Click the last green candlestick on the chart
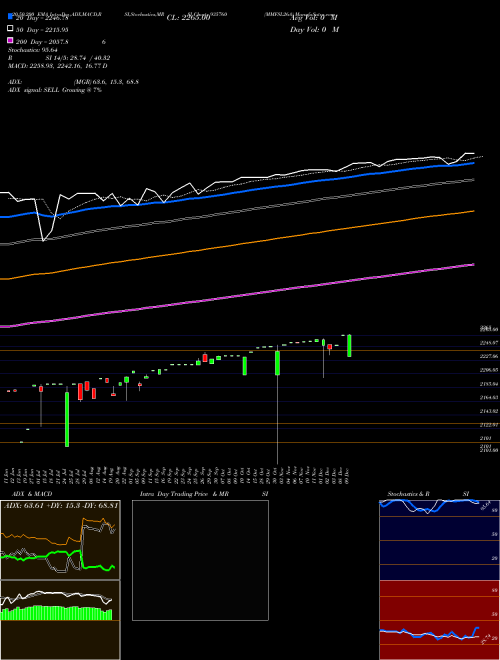500x660 pixels. coord(349,346)
